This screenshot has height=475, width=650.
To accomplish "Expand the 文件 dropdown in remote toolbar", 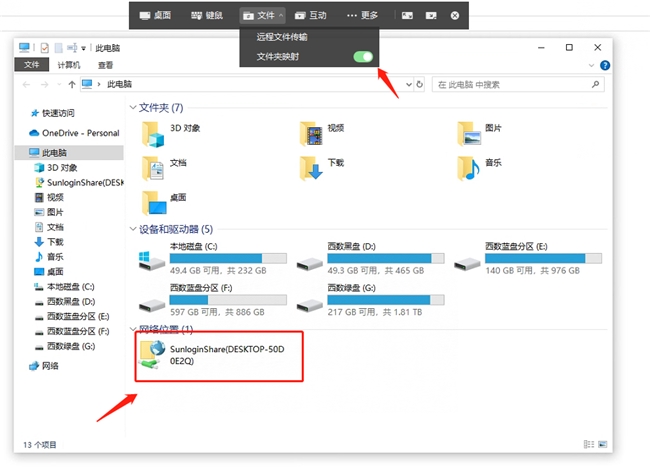I will (262, 15).
